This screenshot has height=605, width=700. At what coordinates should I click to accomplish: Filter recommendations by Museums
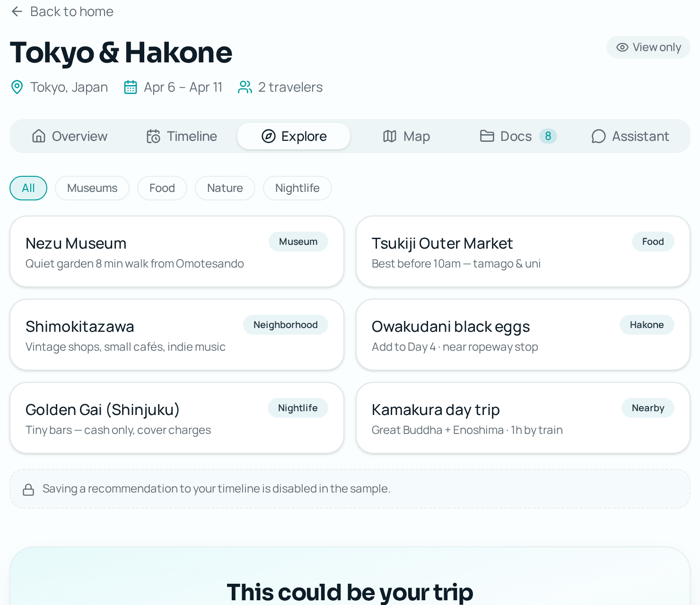pyautogui.click(x=92, y=188)
